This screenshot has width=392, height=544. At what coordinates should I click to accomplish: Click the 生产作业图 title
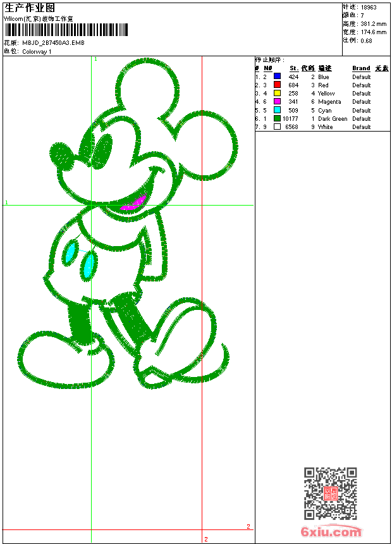tap(30, 8)
